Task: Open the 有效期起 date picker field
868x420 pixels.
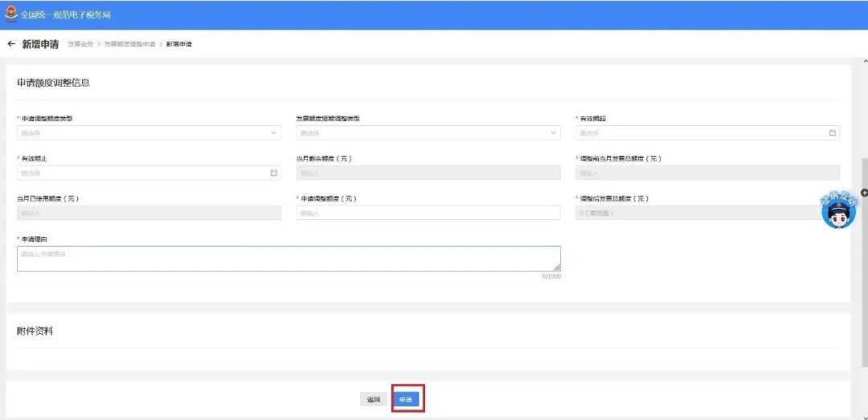Action: click(x=699, y=133)
